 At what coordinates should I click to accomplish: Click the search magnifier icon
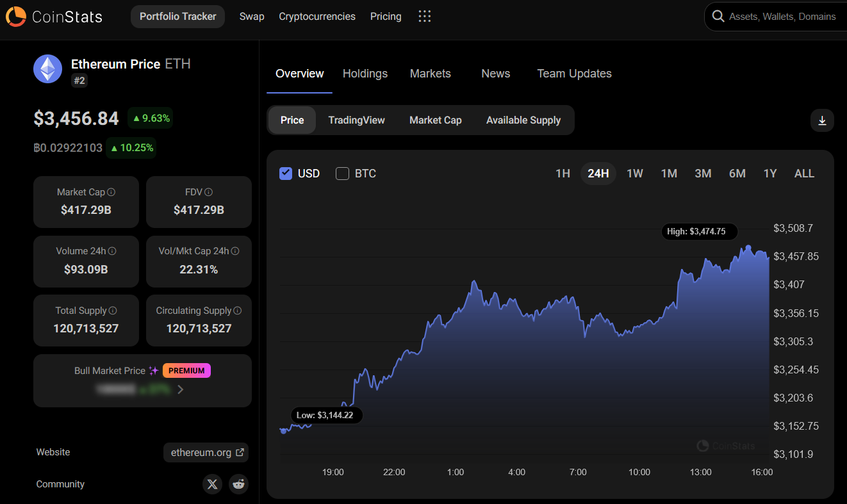click(x=718, y=17)
